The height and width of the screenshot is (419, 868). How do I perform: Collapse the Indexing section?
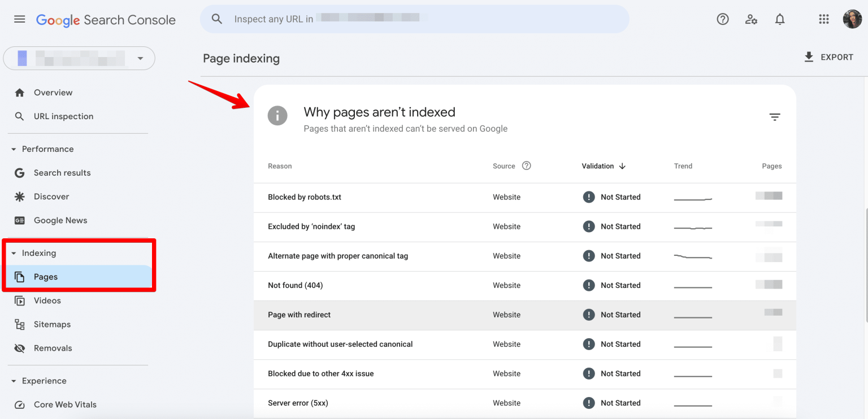pyautogui.click(x=14, y=253)
